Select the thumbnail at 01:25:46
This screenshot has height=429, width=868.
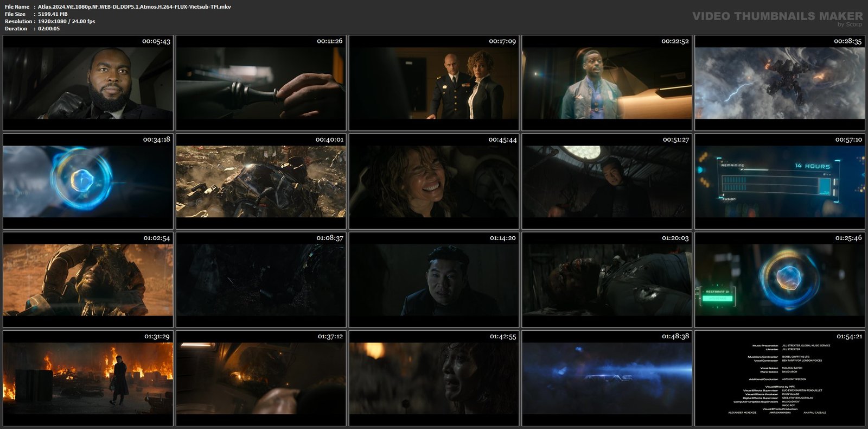pos(780,280)
